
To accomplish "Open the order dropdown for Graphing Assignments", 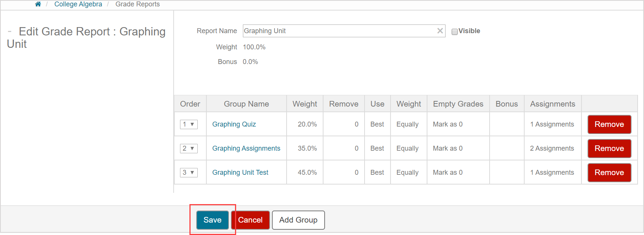I will point(189,148).
